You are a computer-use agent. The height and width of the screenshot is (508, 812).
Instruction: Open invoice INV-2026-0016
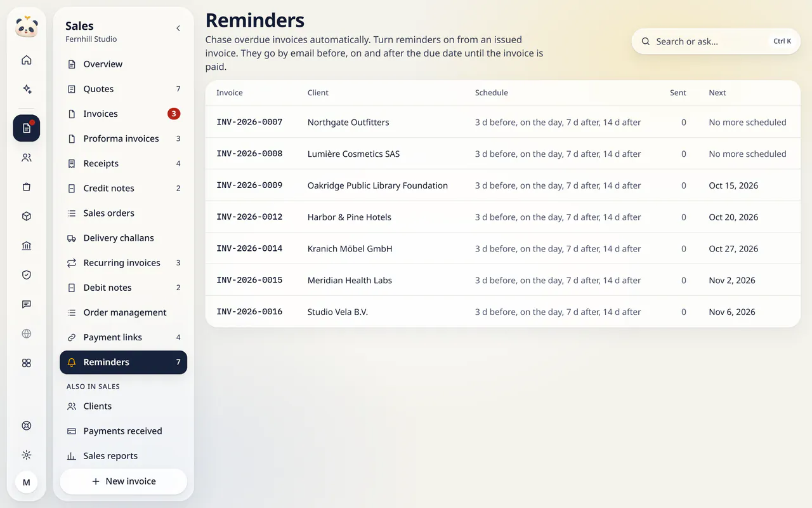(x=249, y=312)
